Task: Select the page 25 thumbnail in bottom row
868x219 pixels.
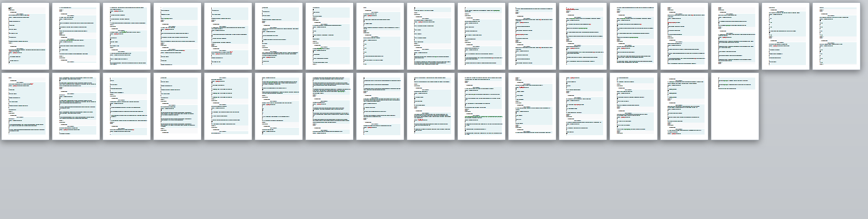Action: (380, 106)
